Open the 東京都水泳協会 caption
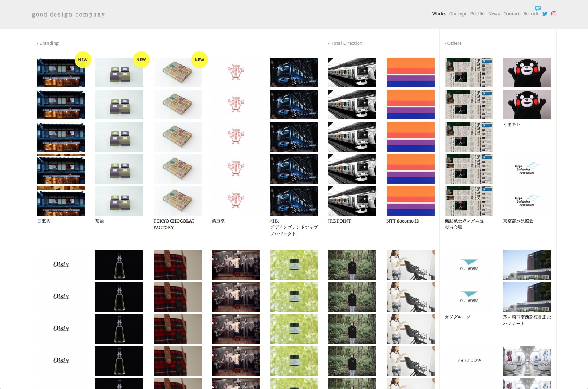 518,221
